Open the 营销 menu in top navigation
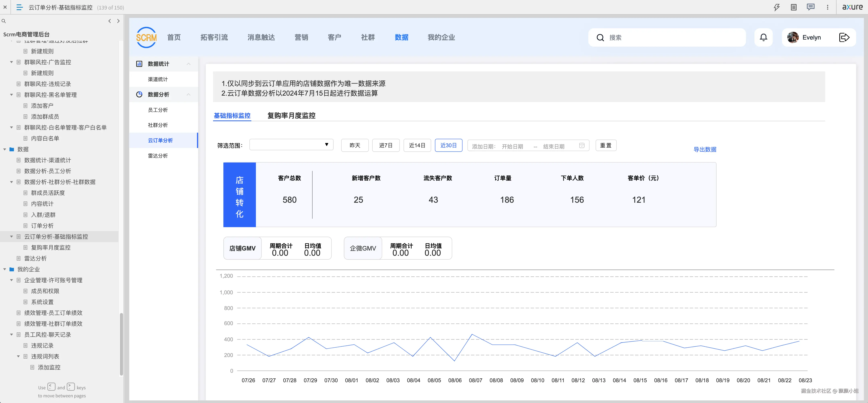This screenshot has height=403, width=868. pyautogui.click(x=301, y=37)
